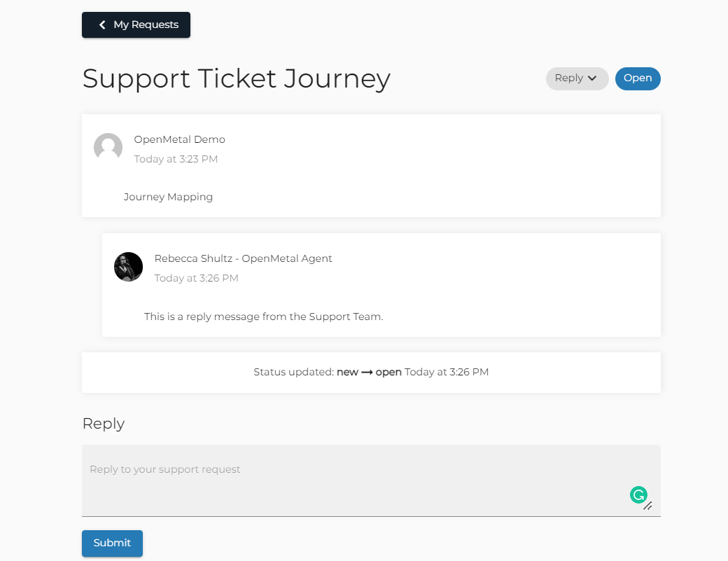Click the Grammarly icon in reply box
The height and width of the screenshot is (561, 728).
pos(638,495)
